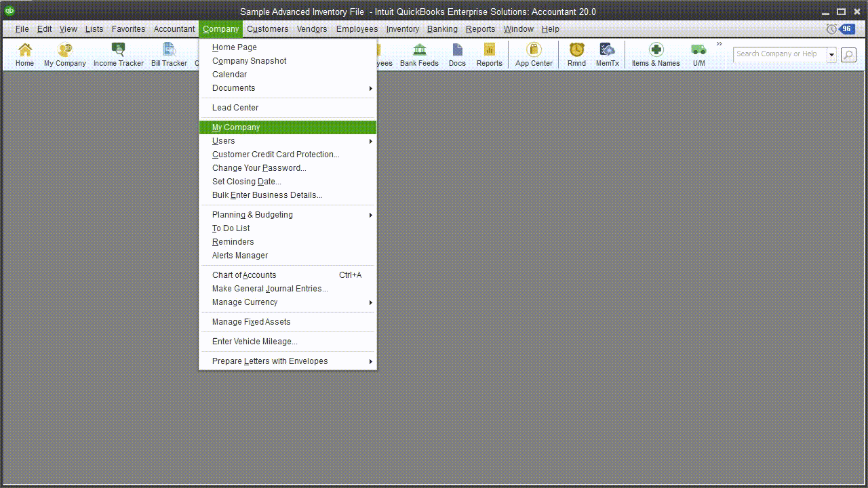Viewport: 868px width, 488px height.
Task: Choose Change Your Password
Action: pyautogui.click(x=288, y=168)
